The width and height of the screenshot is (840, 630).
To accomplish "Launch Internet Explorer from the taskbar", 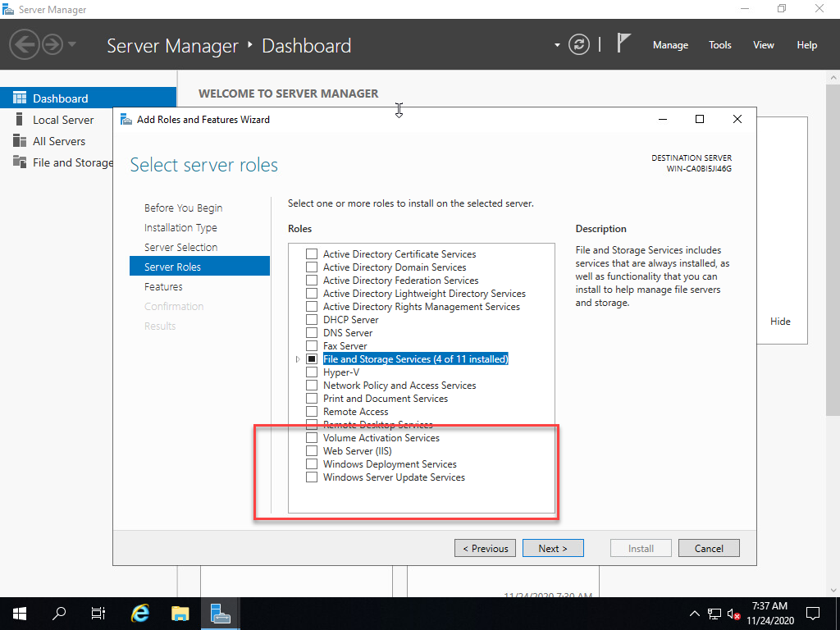I will click(x=139, y=614).
